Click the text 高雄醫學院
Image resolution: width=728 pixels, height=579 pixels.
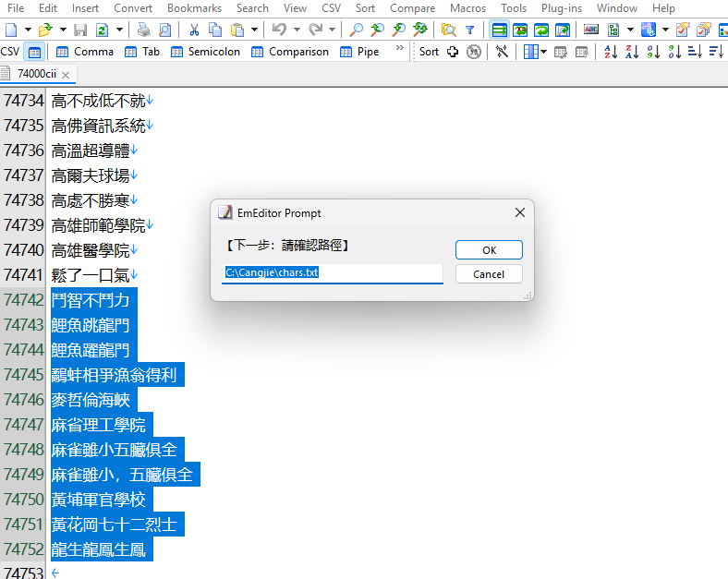91,250
